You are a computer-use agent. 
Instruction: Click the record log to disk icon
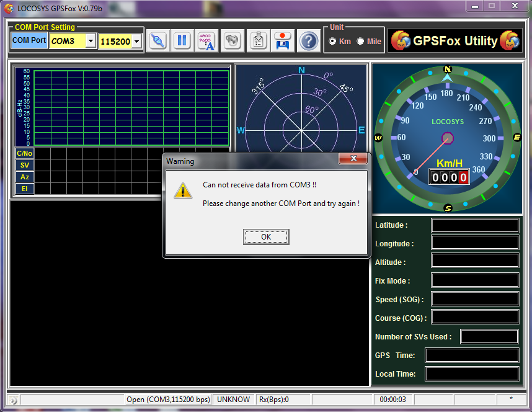282,41
